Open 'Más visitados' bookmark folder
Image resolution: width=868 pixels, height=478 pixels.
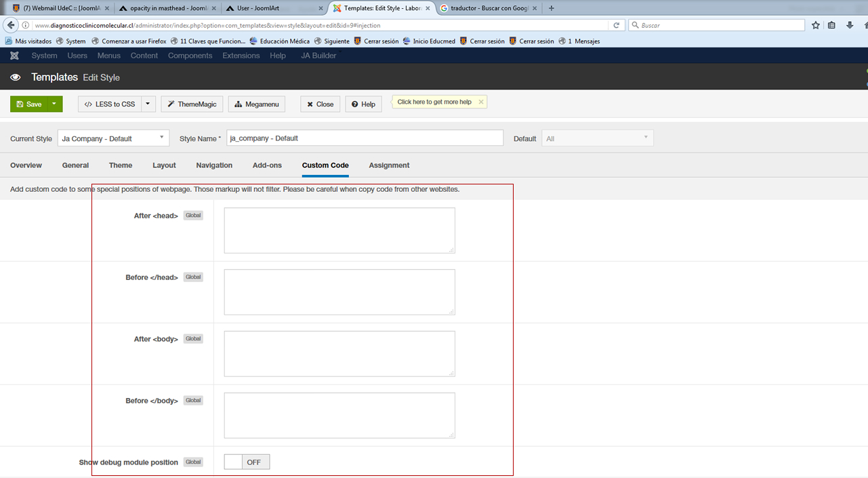[x=28, y=41]
